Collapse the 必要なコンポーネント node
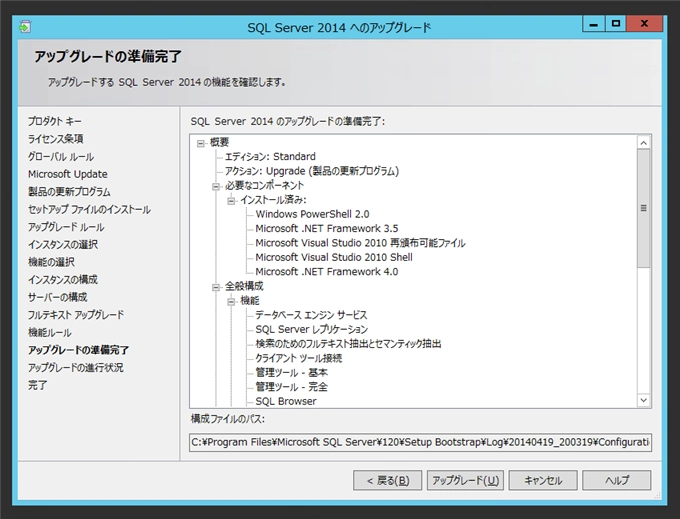Screen dimensions: 680x519 point(216,186)
